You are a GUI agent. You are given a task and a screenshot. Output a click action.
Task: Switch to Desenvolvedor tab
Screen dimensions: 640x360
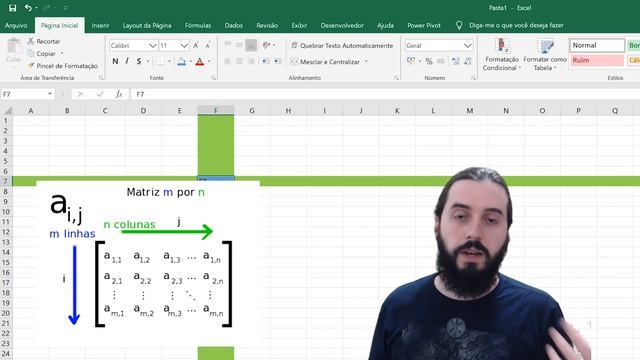[x=342, y=25]
